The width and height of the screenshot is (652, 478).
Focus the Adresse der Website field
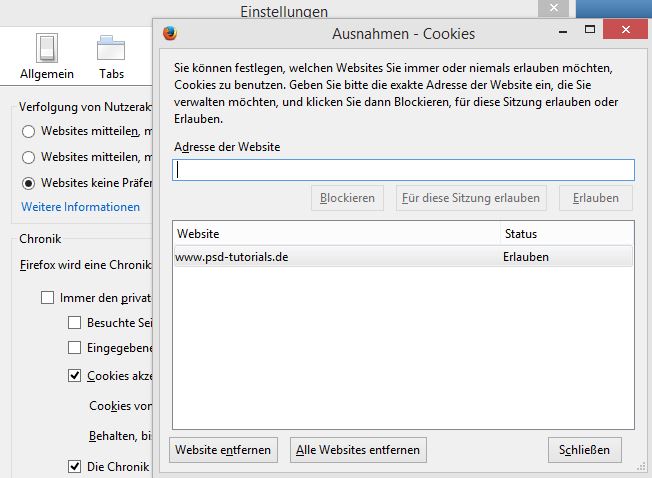403,170
